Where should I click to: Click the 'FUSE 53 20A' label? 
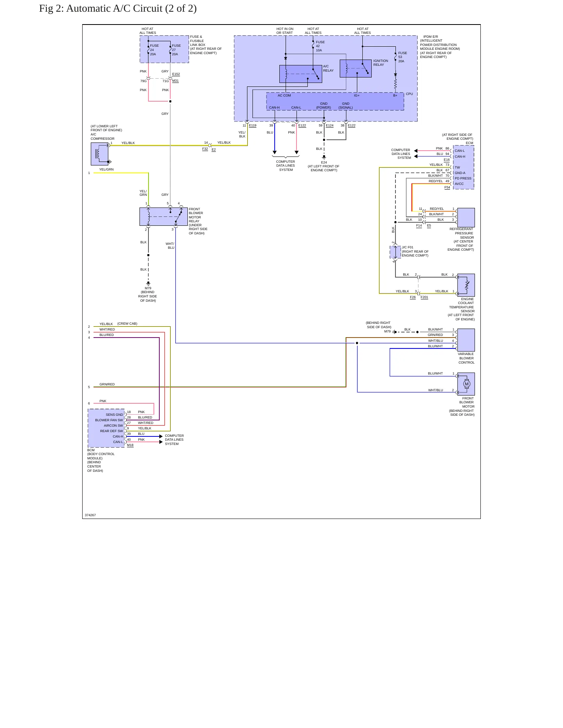tap(402, 57)
